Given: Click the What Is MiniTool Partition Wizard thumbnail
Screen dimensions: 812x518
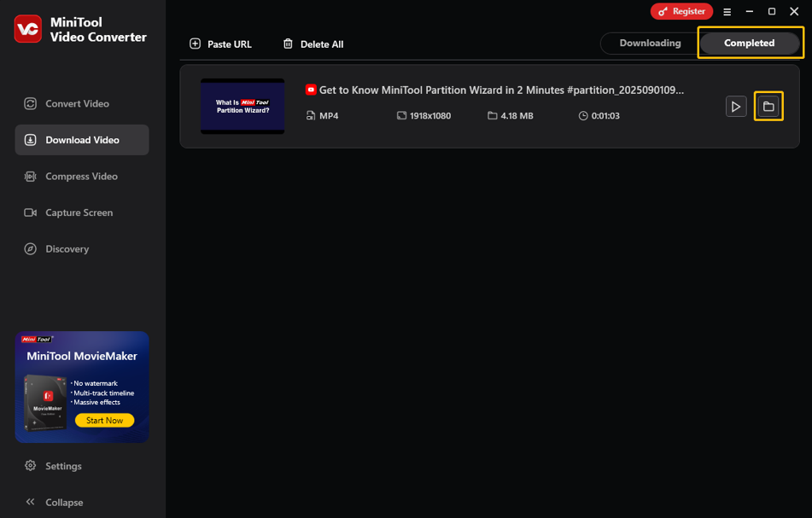Looking at the screenshot, I should coord(242,106).
